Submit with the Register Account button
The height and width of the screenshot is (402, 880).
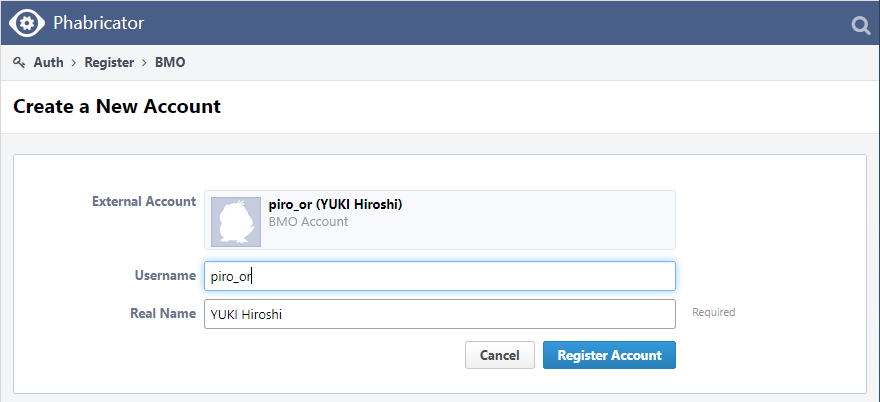609,355
